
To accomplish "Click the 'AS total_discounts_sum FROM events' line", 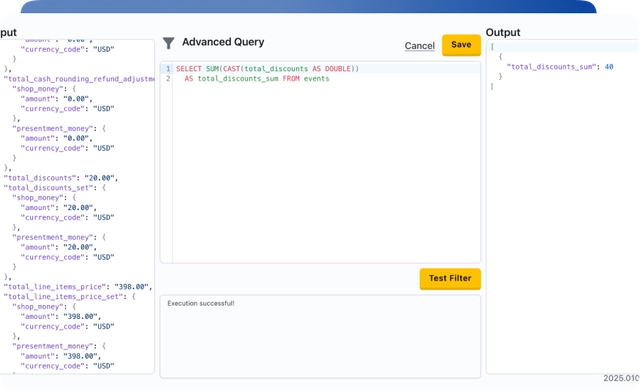I will click(257, 78).
